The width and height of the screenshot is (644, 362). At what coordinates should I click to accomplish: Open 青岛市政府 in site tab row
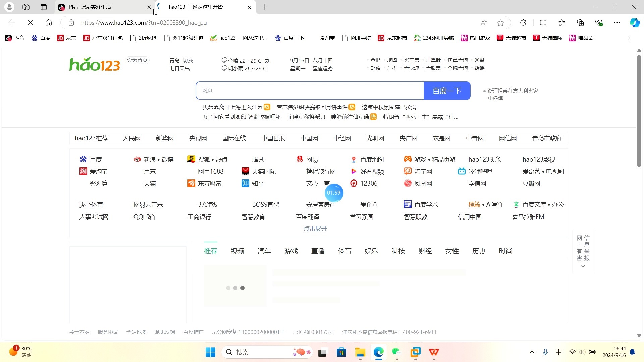[547, 138]
